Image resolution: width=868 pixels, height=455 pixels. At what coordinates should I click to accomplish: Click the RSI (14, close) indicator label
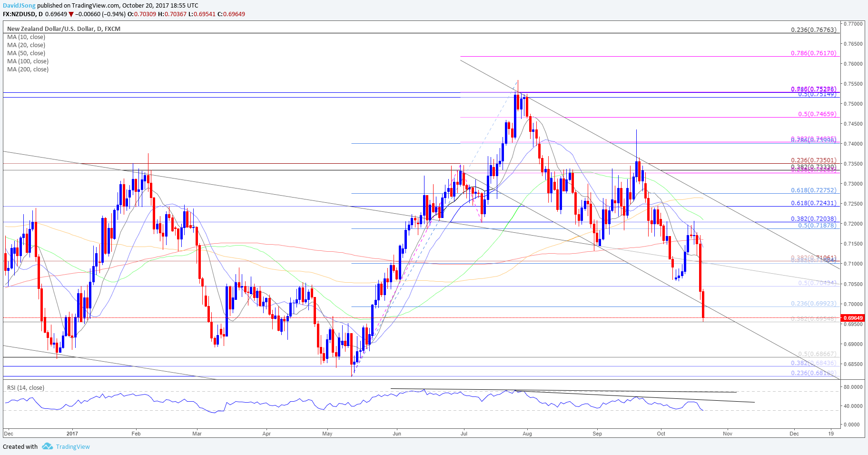tap(26, 388)
